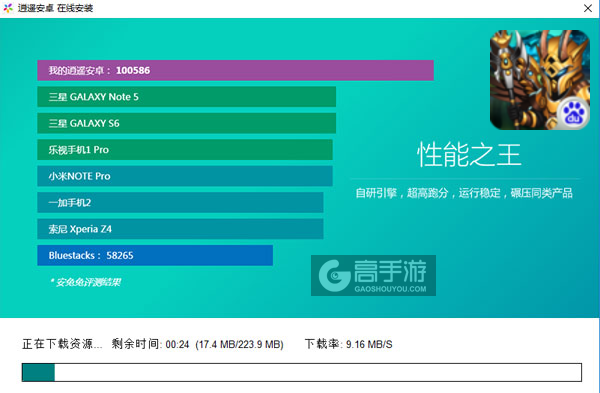Click the 逍遥安卓 logo icon in title bar
Image resolution: width=600 pixels, height=393 pixels.
point(8,8)
